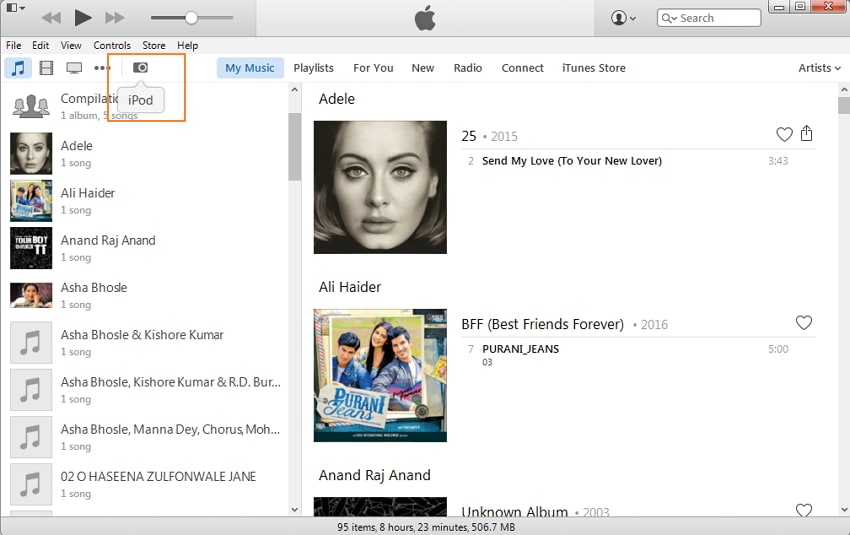Click the album title 25
This screenshot has height=535, width=850.
(x=468, y=136)
